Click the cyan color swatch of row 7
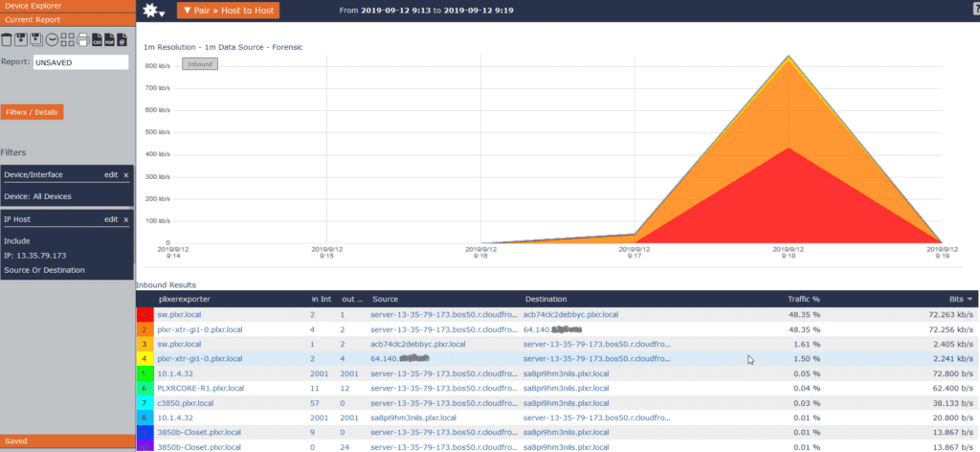 coord(144,403)
